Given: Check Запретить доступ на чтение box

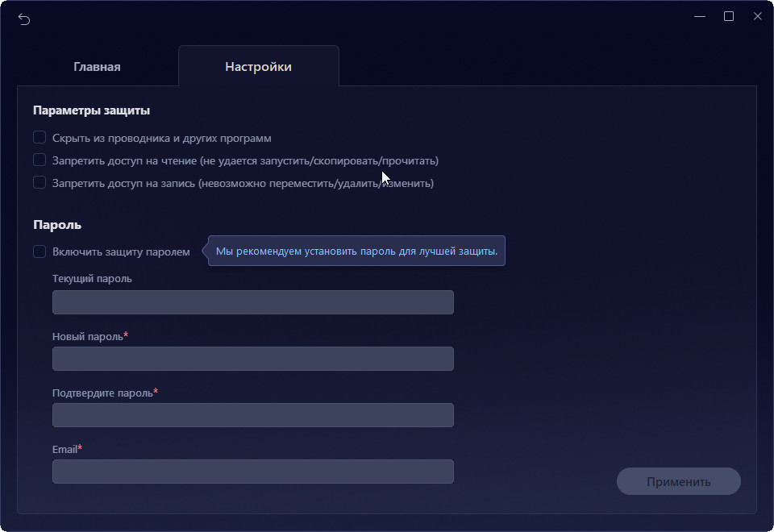Looking at the screenshot, I should click(40, 160).
